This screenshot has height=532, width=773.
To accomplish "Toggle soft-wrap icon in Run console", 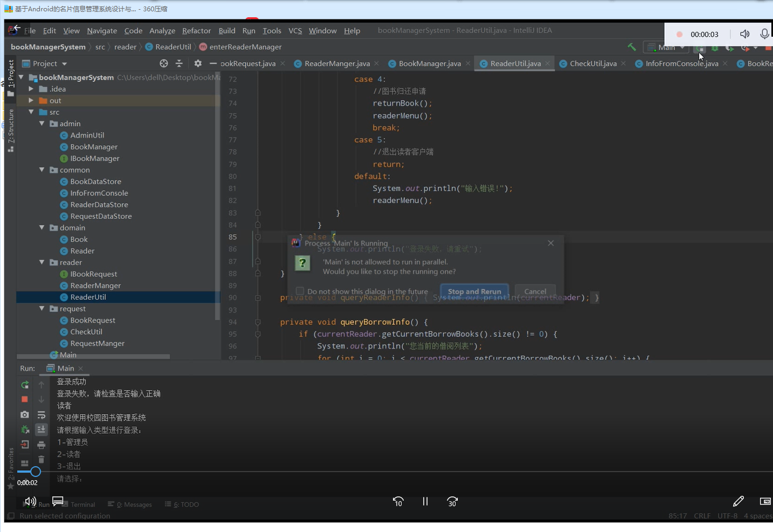I will (41, 415).
